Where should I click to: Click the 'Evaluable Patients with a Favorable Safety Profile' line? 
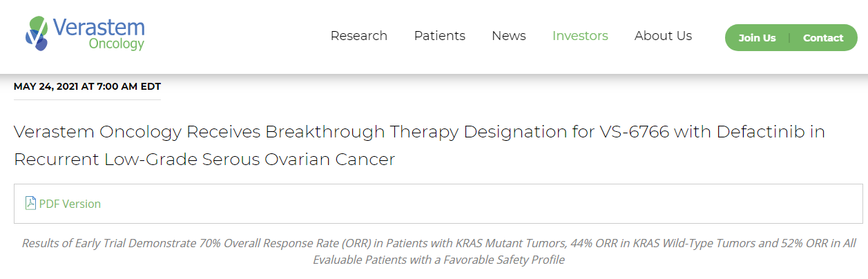[x=438, y=260]
